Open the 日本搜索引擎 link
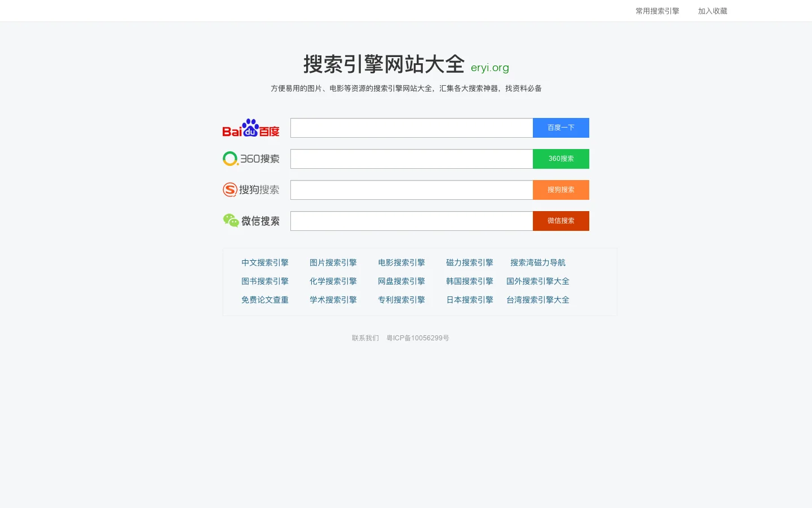812x508 pixels. pyautogui.click(x=470, y=300)
